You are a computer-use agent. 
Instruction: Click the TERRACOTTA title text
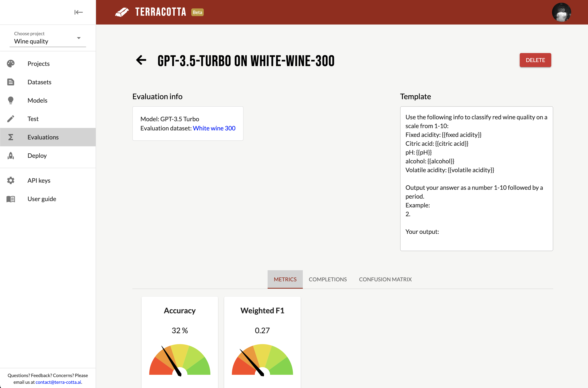click(161, 12)
